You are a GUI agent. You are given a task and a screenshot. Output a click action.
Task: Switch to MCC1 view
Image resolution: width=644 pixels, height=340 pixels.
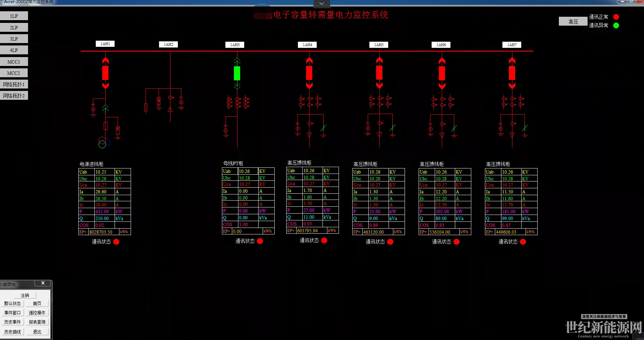coord(14,62)
